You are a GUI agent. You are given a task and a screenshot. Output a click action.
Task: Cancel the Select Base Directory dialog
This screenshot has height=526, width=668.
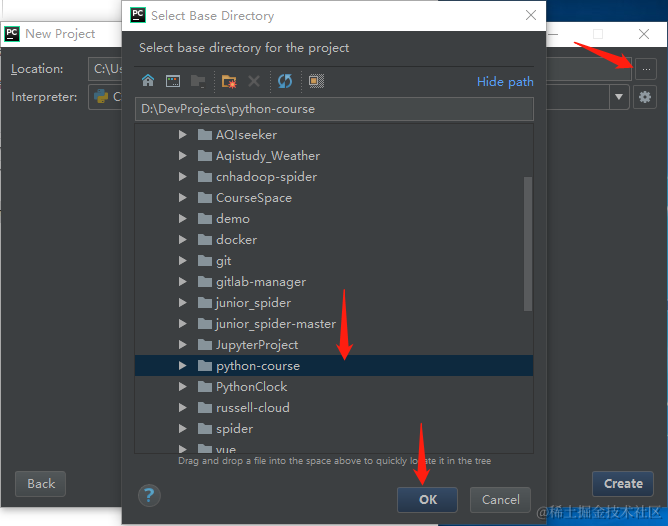[500, 500]
